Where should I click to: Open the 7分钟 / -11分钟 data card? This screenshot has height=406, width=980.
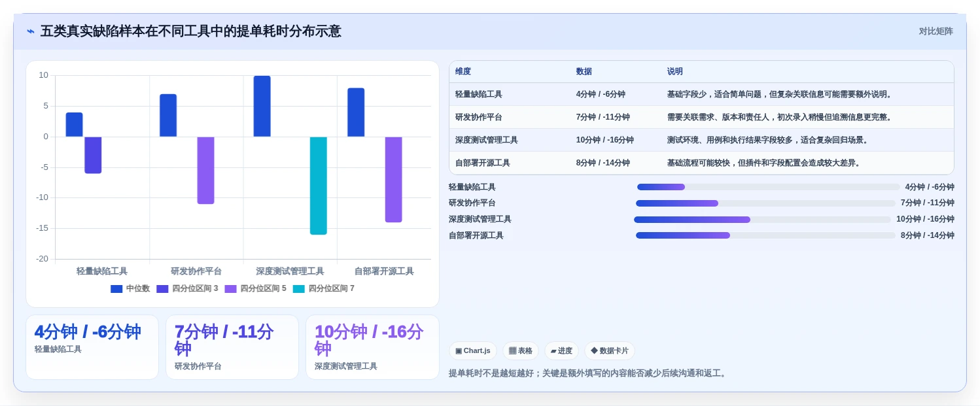(x=232, y=347)
